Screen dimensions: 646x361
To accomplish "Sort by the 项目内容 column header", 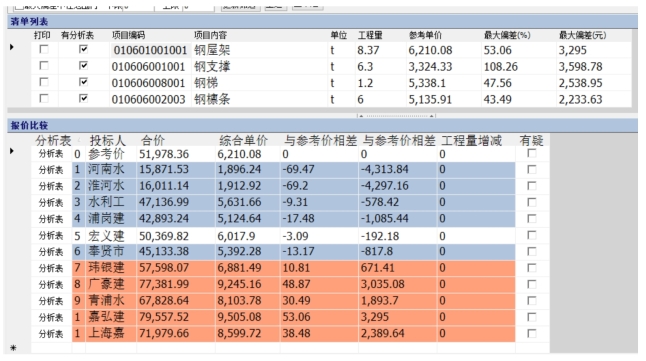I will [210, 35].
